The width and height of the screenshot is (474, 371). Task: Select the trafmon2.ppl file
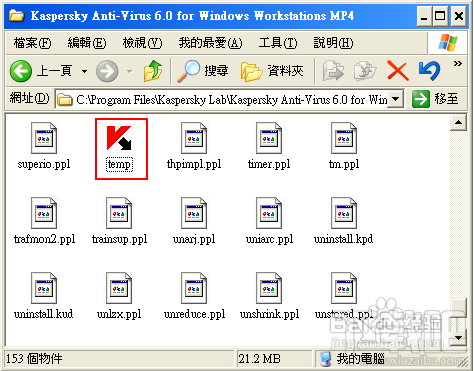click(44, 221)
